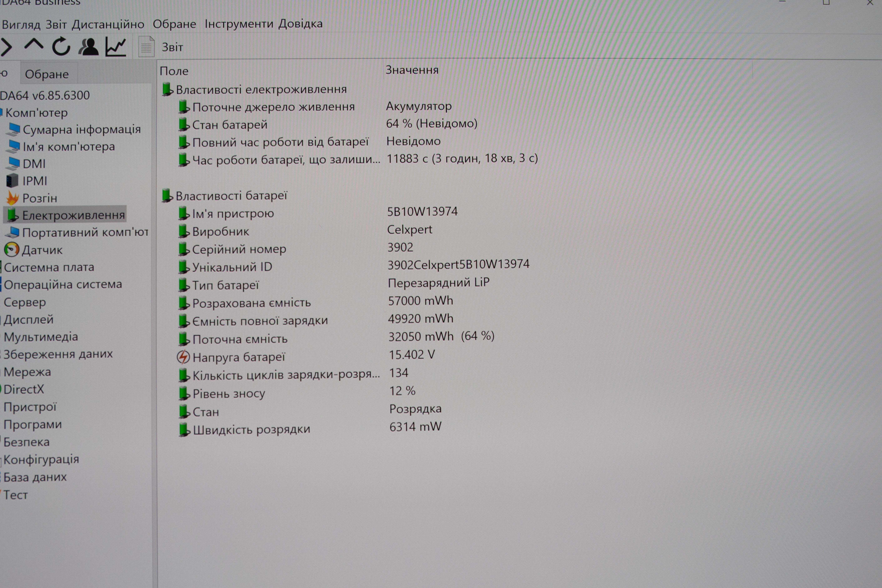Screen dimensions: 882x588
Task: Select the База даних tree node
Action: pyautogui.click(x=35, y=477)
